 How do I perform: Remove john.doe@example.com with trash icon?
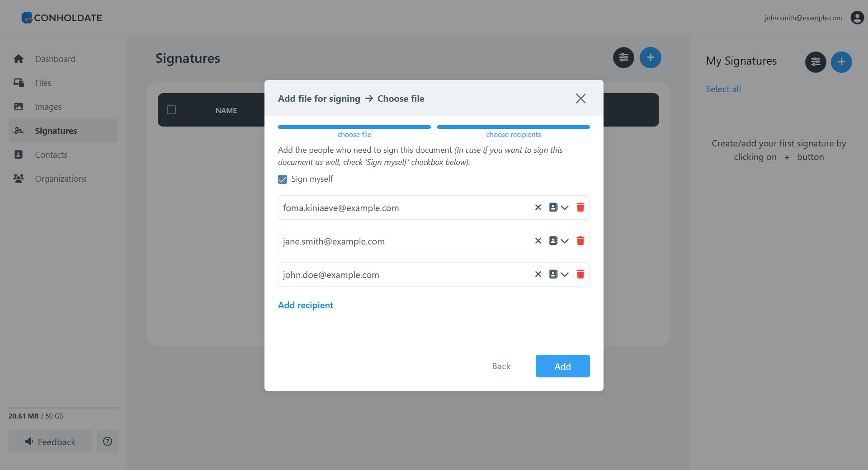pyautogui.click(x=580, y=274)
